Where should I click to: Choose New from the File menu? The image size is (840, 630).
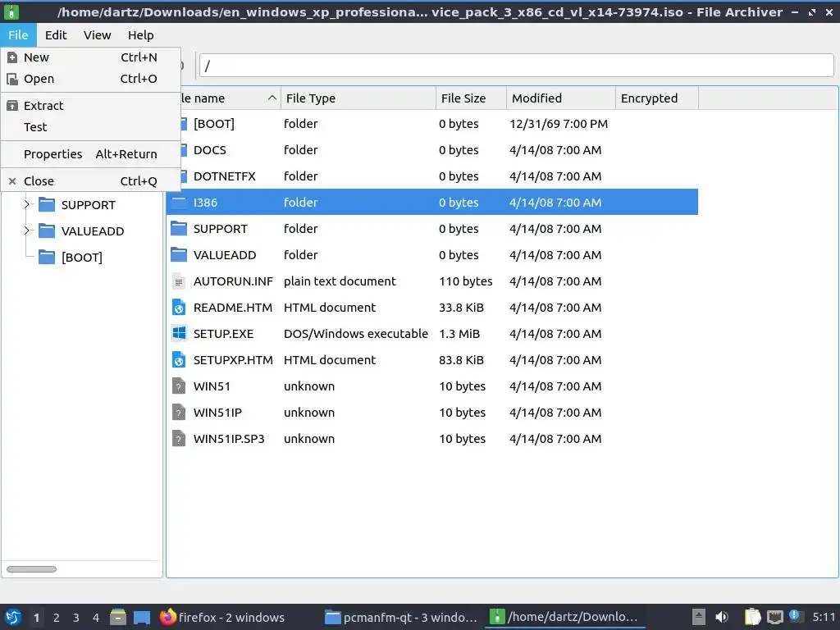pos(90,57)
